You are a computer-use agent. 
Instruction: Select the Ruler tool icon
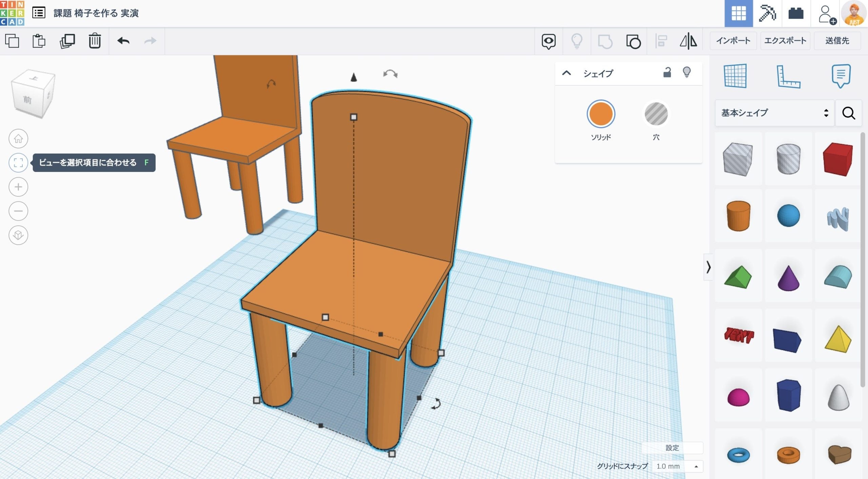(788, 76)
